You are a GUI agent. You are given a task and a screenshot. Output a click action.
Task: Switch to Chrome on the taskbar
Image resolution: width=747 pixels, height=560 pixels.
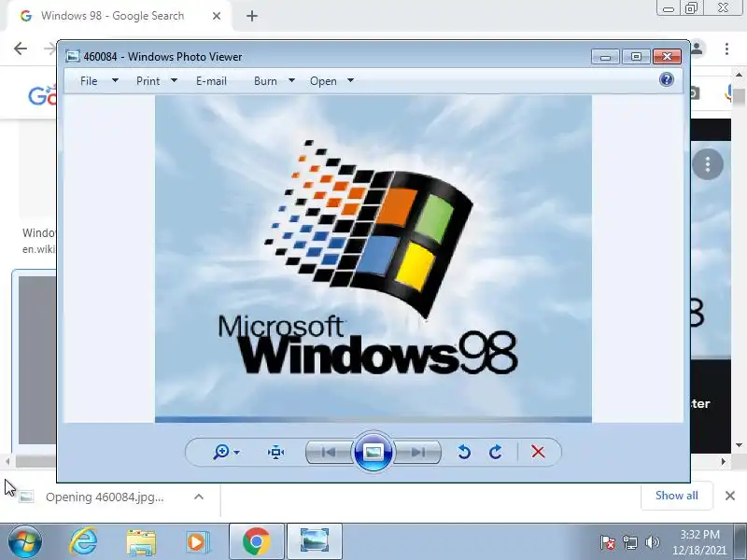[x=256, y=542]
